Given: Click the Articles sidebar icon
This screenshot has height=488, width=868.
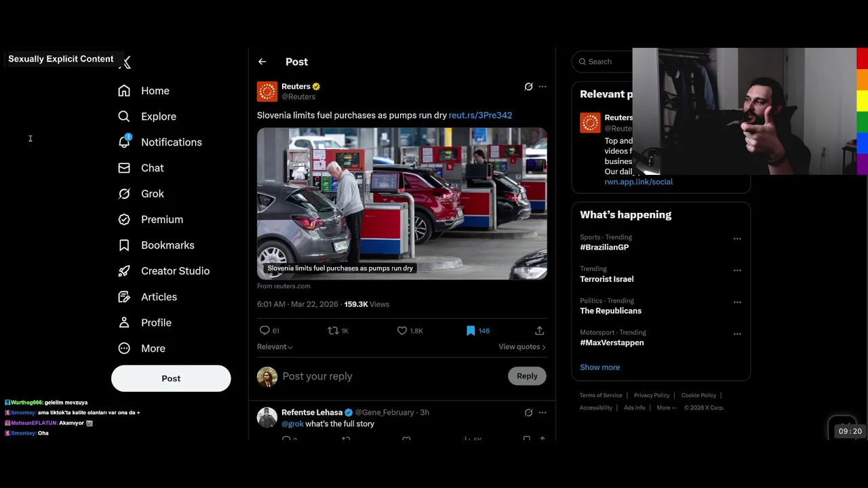Looking at the screenshot, I should pos(124,297).
